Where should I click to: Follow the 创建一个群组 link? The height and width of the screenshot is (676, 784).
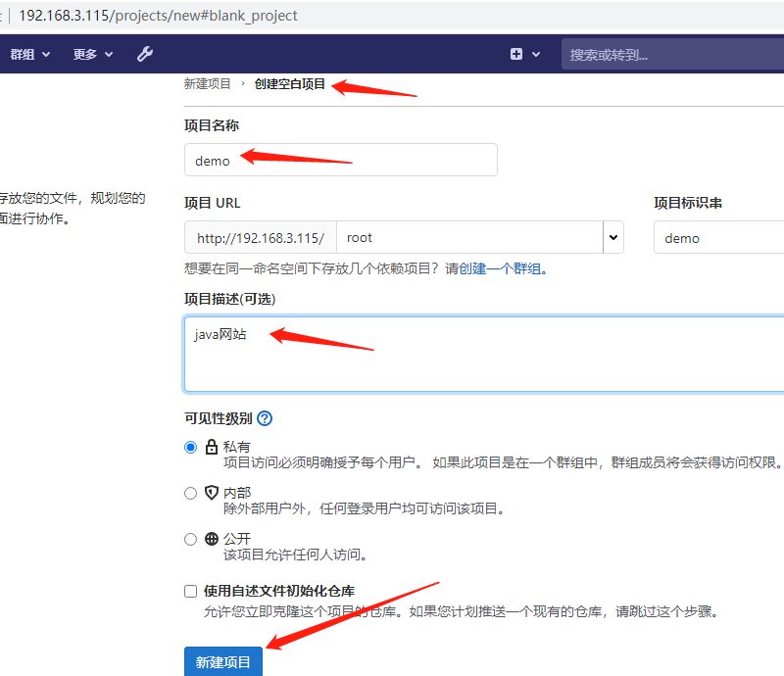[x=500, y=269]
